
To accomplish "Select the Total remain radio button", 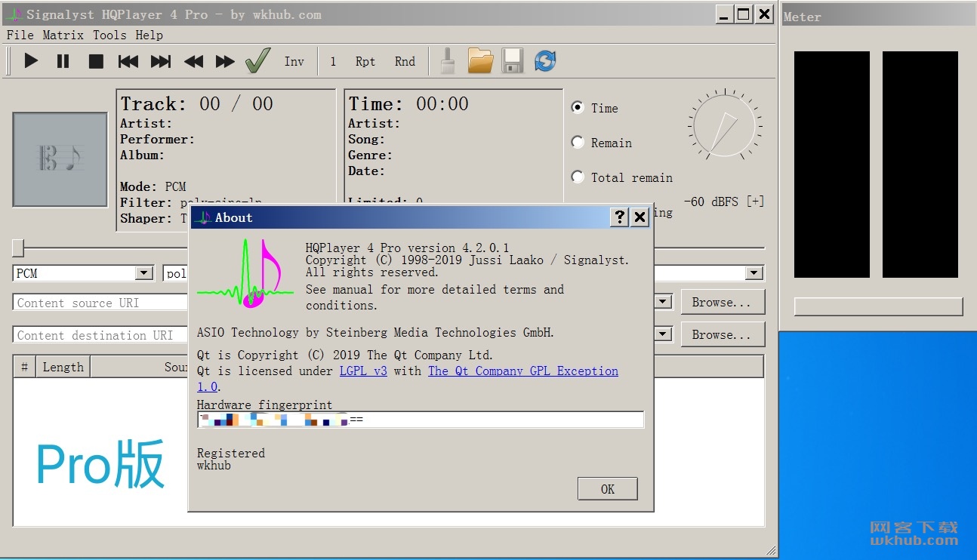I will [578, 177].
